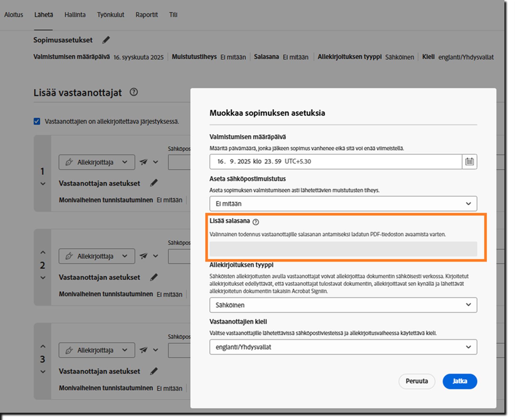Open the Allekirjoituksen tyyppi dropdown showing Sähköinen
Screen dimensions: 515x420
tap(343, 305)
